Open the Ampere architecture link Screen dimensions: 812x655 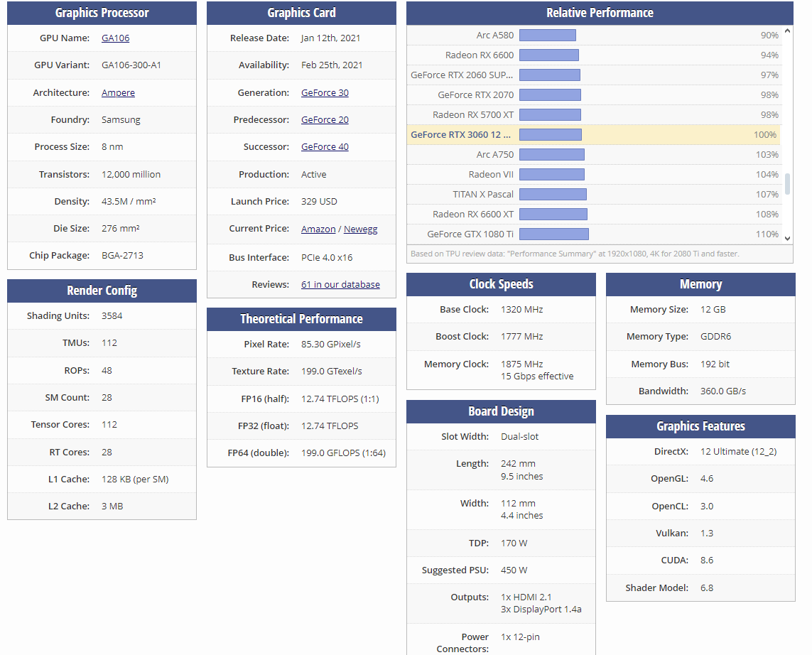point(118,92)
